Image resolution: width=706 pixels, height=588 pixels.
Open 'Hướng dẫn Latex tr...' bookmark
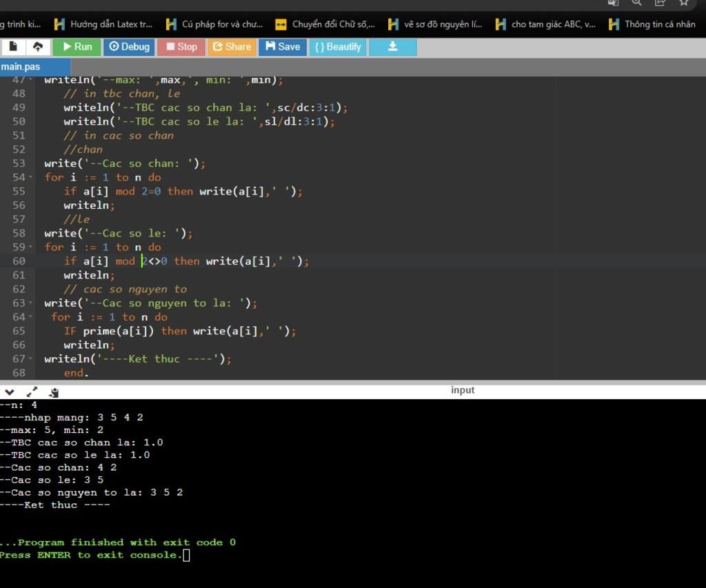[x=103, y=24]
